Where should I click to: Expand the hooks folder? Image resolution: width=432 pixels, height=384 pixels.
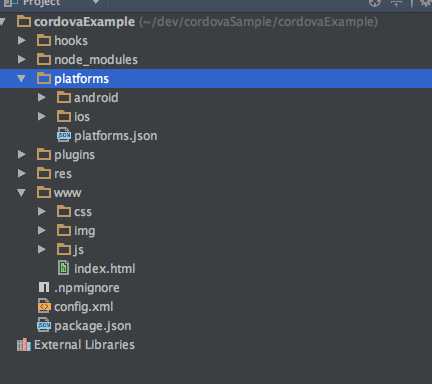coord(22,41)
